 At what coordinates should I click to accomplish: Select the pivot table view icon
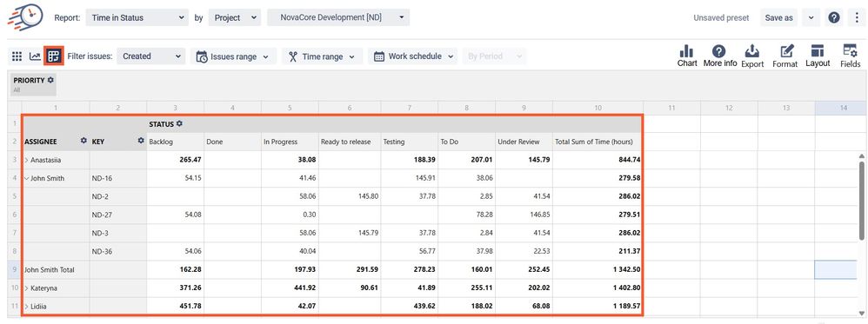54,56
